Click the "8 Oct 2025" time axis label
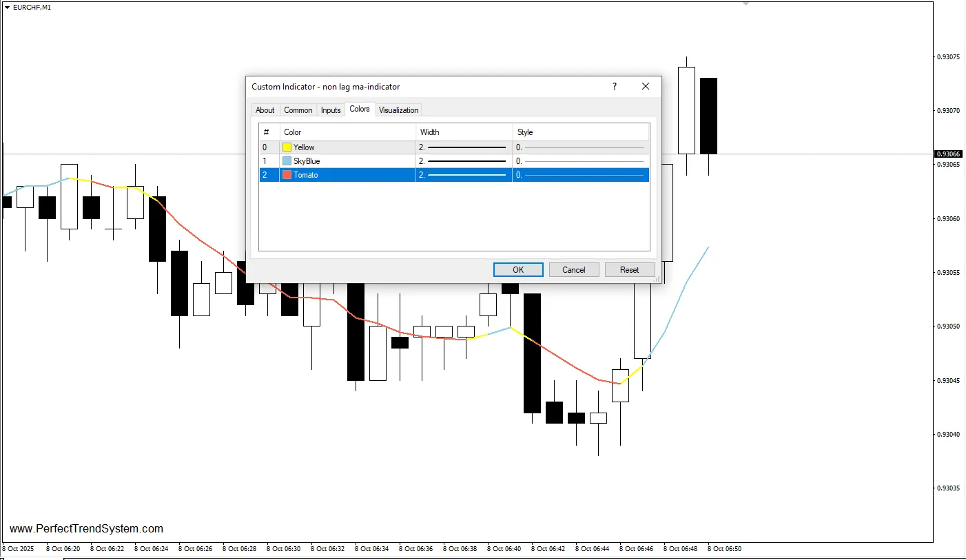 click(x=18, y=549)
